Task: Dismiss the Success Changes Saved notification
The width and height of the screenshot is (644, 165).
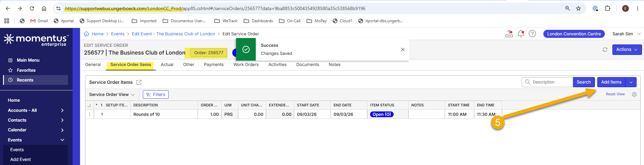Action: click(x=403, y=49)
